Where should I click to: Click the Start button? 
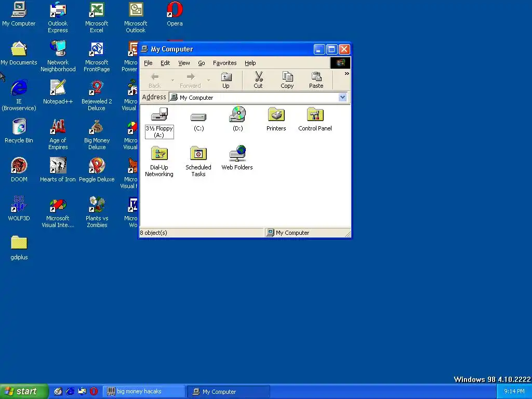(x=24, y=391)
